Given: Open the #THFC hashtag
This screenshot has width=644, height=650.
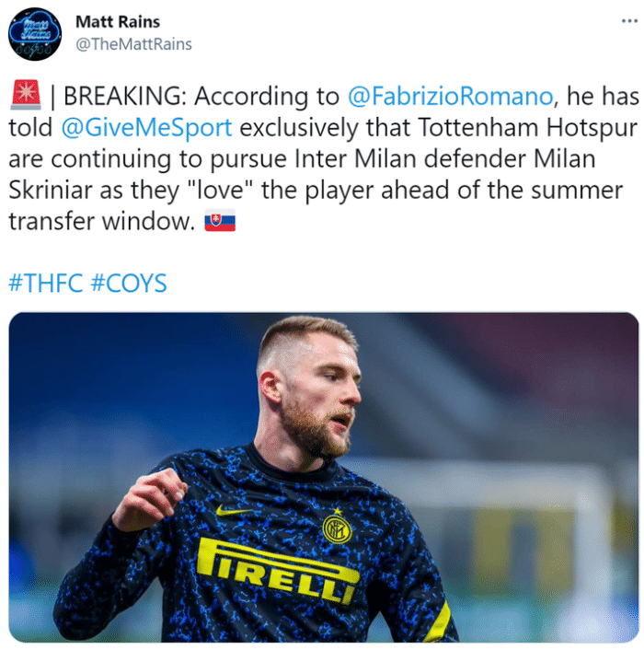Looking at the screenshot, I should [x=46, y=284].
